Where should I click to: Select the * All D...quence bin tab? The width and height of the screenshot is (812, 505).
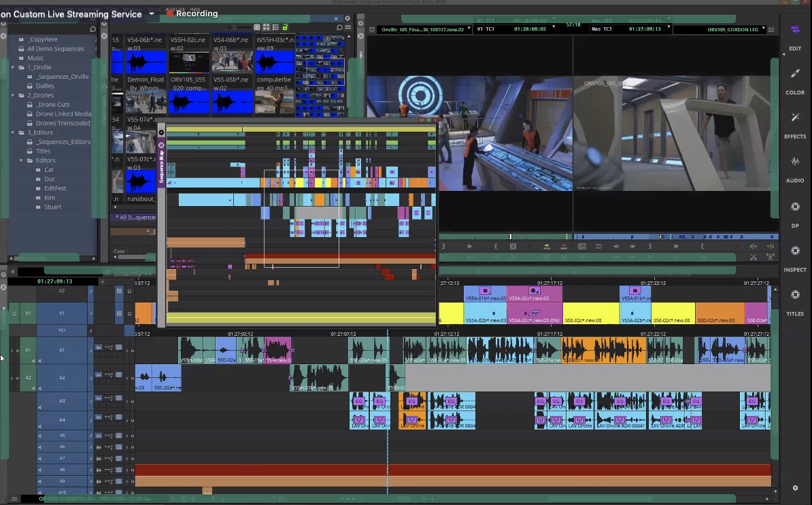click(x=135, y=217)
